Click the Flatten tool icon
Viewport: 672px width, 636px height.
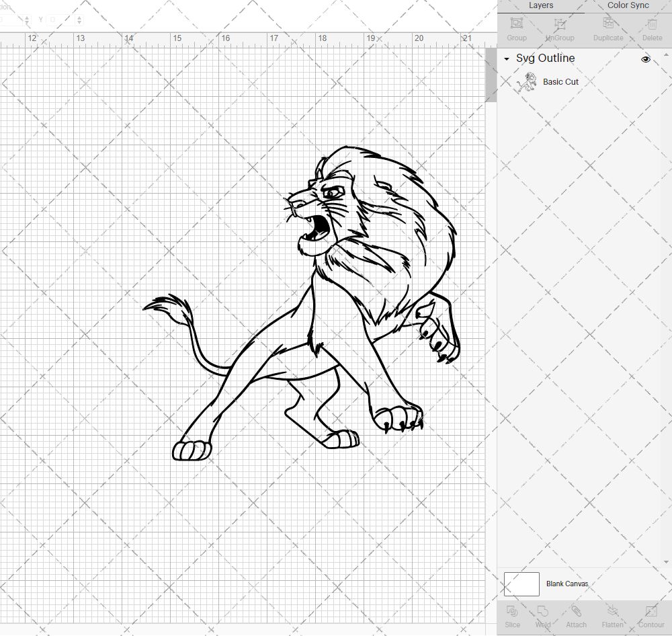(612, 612)
